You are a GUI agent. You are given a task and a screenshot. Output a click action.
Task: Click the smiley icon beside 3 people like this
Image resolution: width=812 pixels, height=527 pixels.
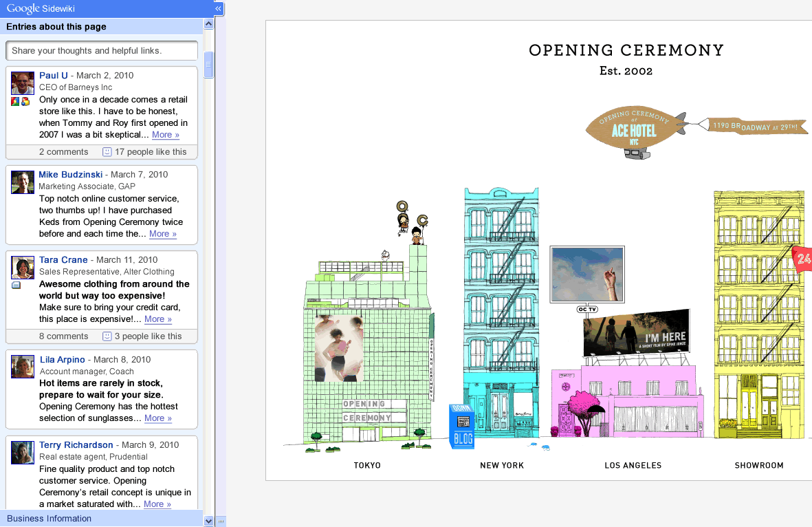pos(107,336)
